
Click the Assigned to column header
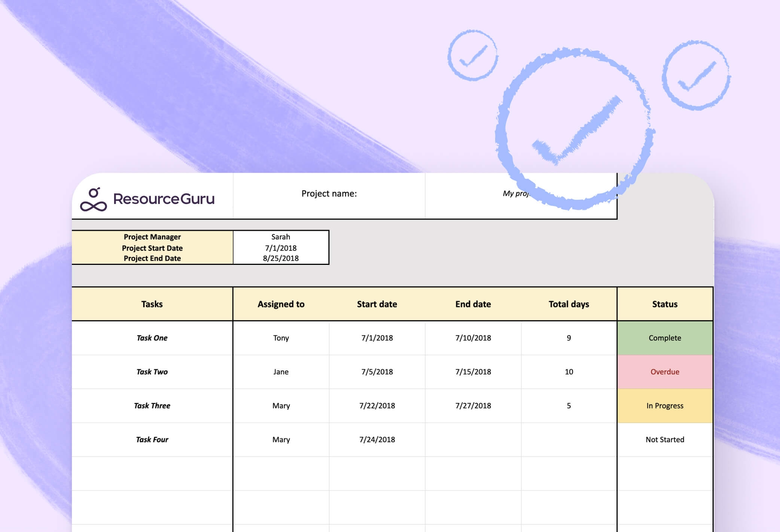(x=281, y=304)
